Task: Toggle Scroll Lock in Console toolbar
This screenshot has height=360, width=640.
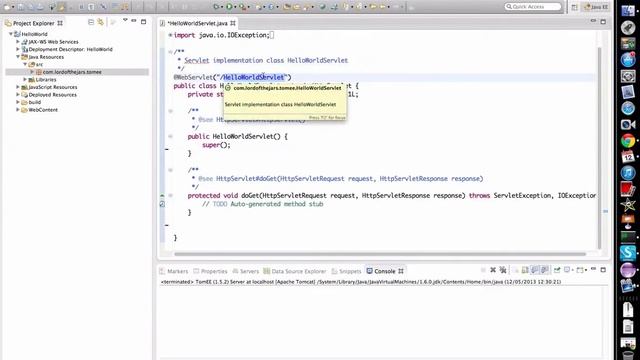Action: point(525,270)
